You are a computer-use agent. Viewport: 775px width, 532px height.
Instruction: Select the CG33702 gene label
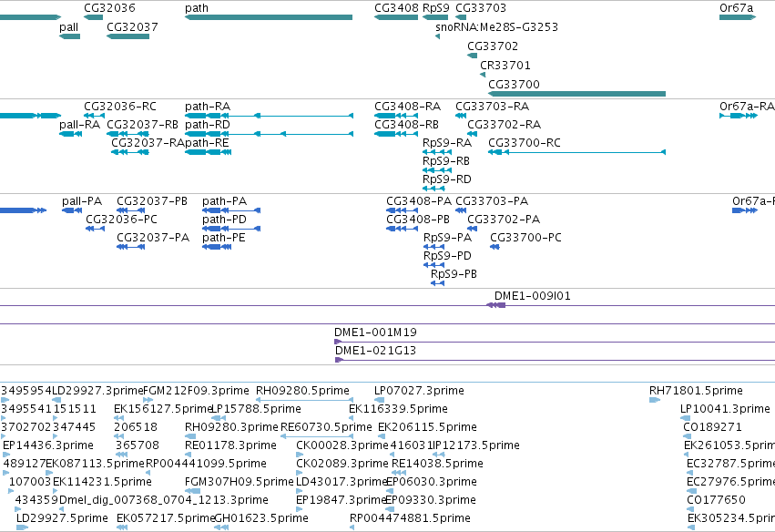click(x=493, y=46)
